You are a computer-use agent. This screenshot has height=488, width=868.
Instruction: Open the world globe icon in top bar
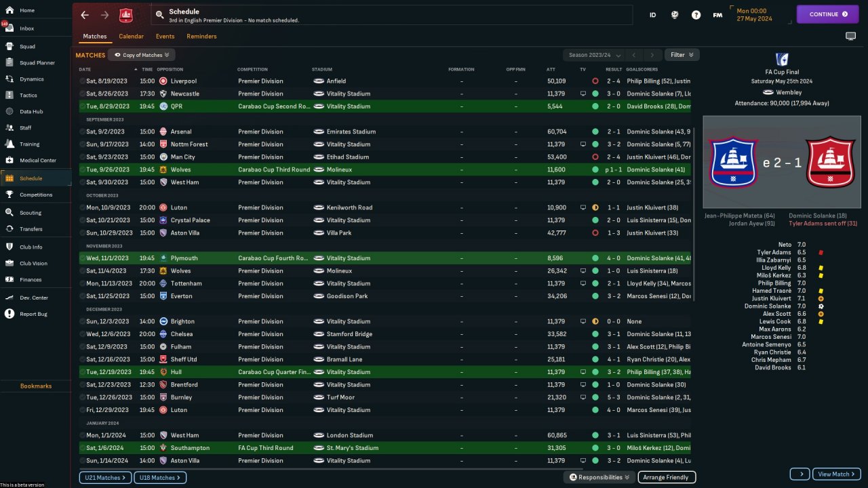(674, 15)
